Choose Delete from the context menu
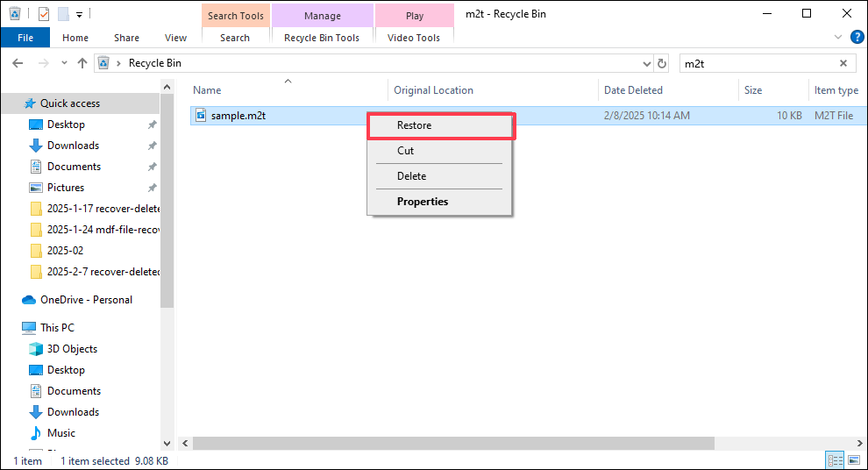 click(439, 176)
